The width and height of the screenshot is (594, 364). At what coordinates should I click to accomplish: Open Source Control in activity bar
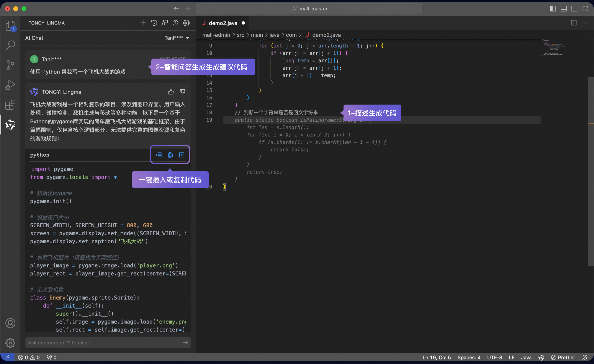(x=10, y=65)
